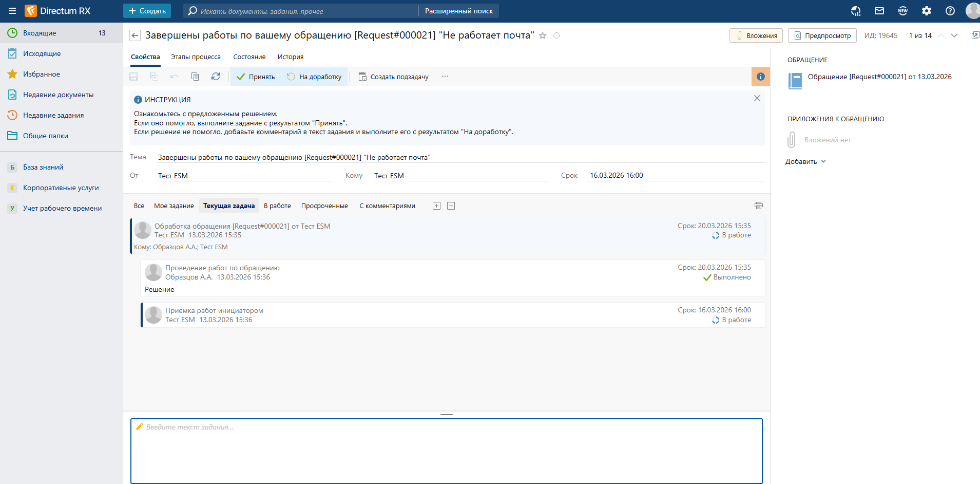
Task: Mark the task as favorite with star
Action: [x=543, y=35]
